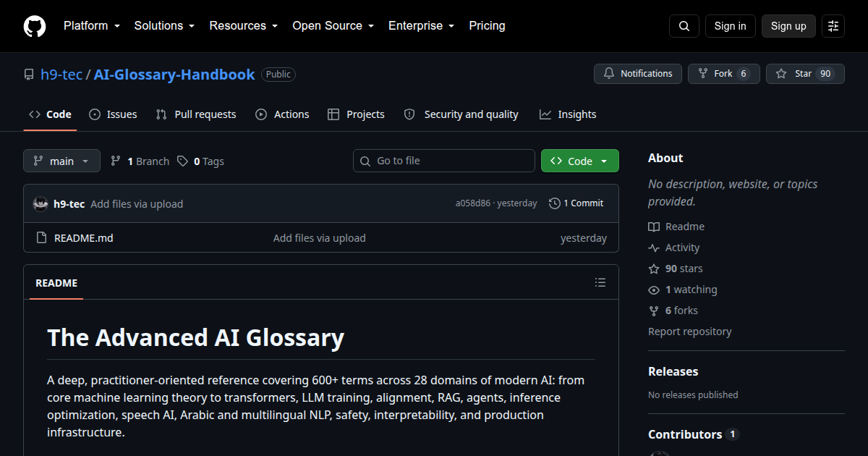The image size is (868, 456).
Task: Click the star icon in Star button
Action: (781, 74)
